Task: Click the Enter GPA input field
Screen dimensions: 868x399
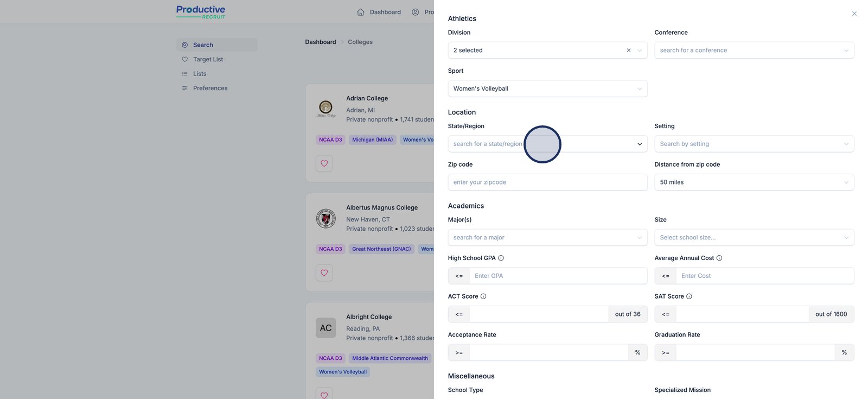Action: 558,276
